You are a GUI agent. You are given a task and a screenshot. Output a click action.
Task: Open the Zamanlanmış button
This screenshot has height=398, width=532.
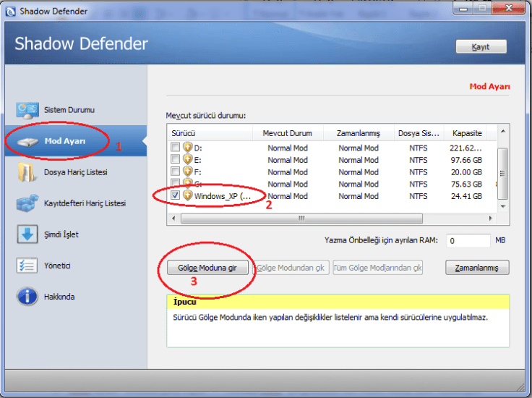coord(477,268)
